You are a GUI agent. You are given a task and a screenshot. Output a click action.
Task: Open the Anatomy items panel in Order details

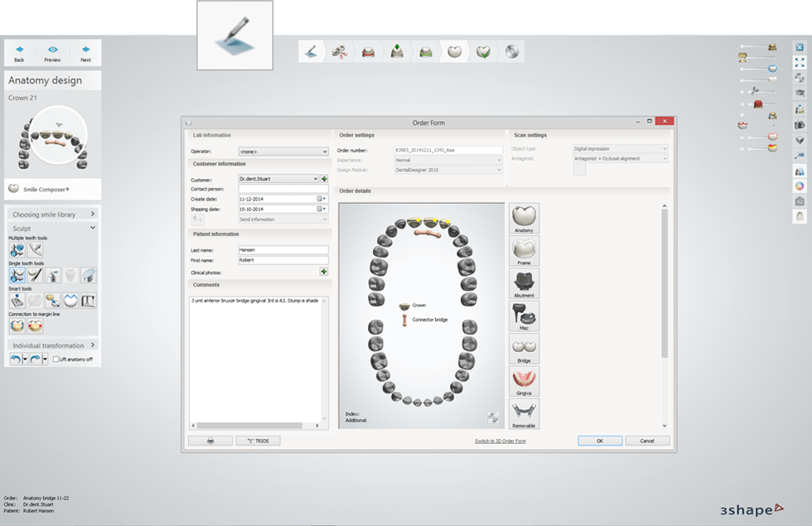coord(524,217)
